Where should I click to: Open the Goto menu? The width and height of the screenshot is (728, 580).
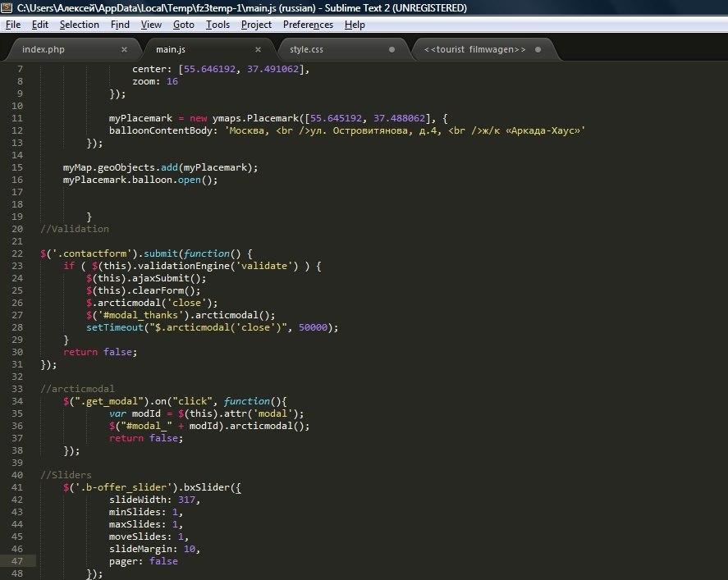(184, 25)
